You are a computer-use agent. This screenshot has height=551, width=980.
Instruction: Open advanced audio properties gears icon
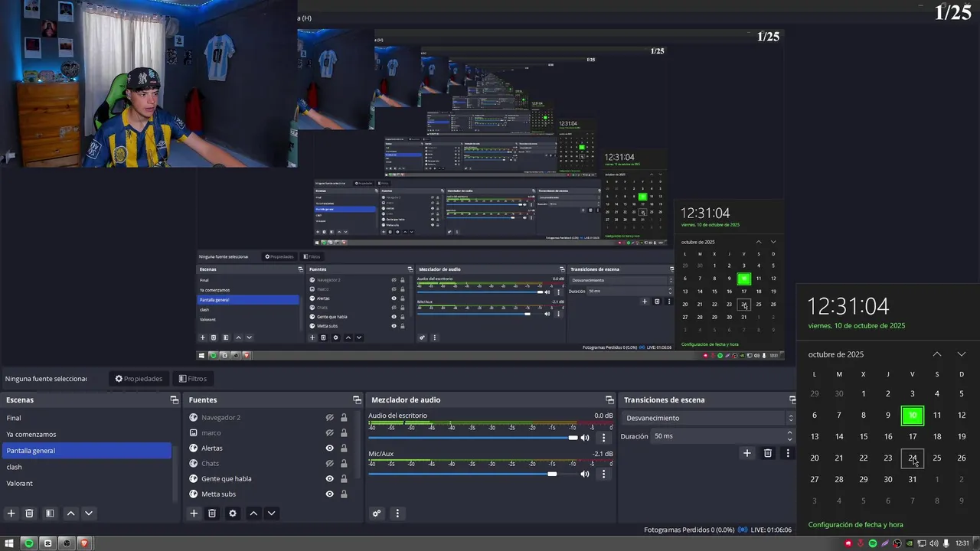click(x=377, y=514)
